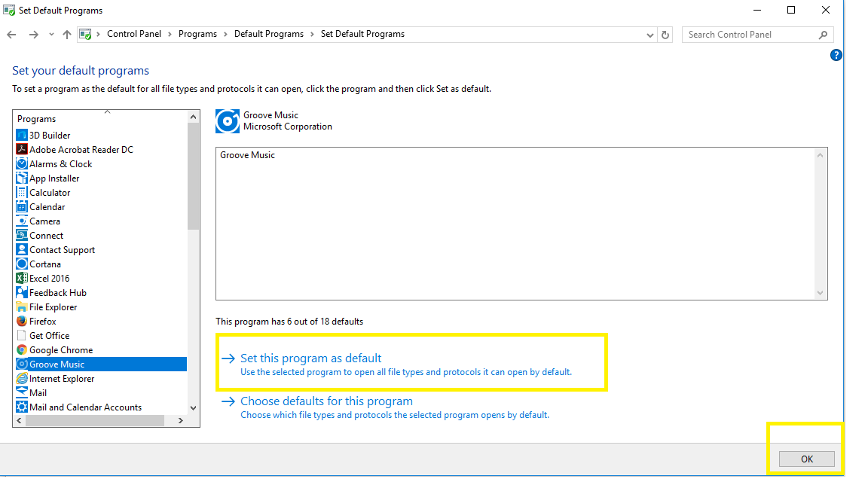The image size is (868, 488).
Task: Click the Alarms & Clock icon
Action: click(22, 163)
